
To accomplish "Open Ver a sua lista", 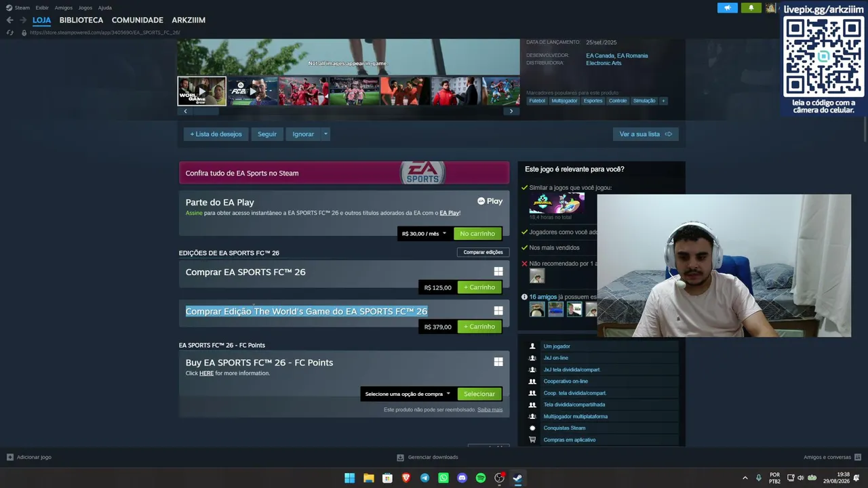I will point(645,134).
